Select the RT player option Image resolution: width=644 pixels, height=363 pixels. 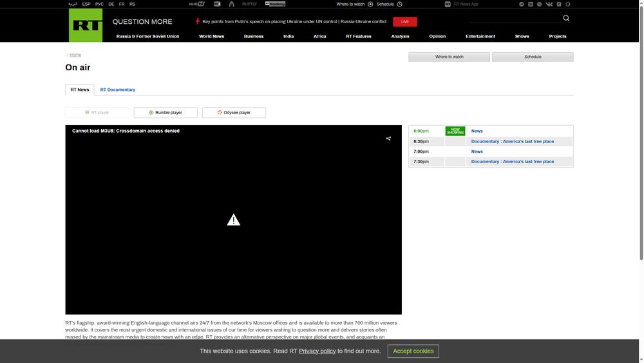[x=97, y=113]
